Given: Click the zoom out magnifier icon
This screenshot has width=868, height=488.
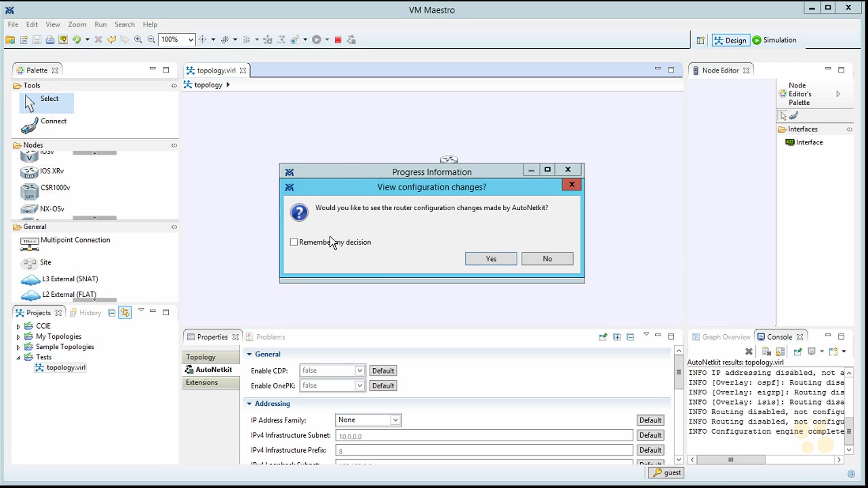Looking at the screenshot, I should pos(151,40).
